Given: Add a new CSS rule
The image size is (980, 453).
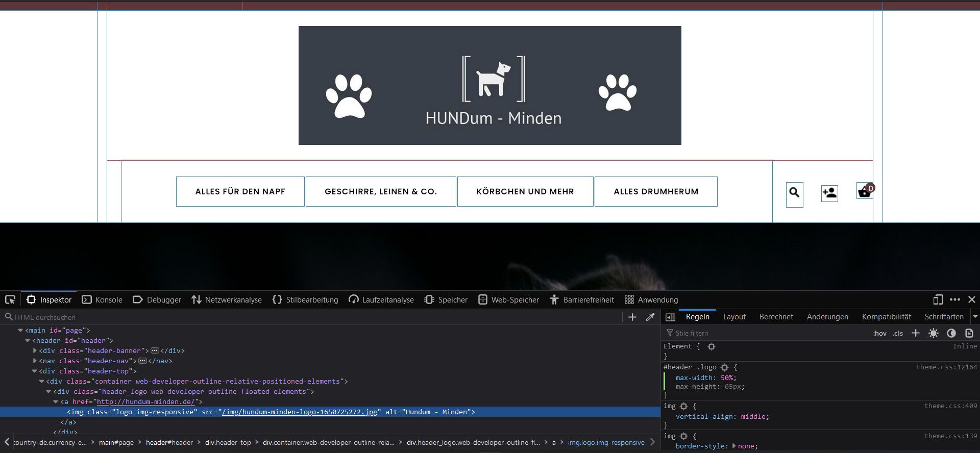Looking at the screenshot, I should coord(916,333).
